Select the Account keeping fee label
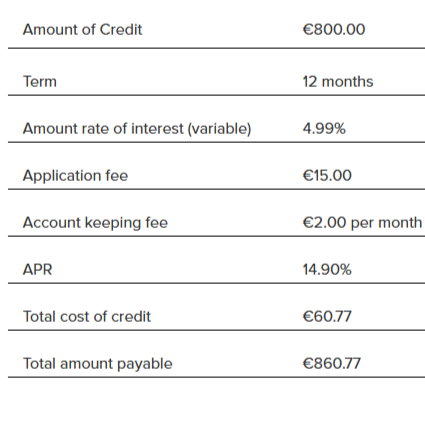Viewport: 425px width, 425px height. [x=95, y=223]
